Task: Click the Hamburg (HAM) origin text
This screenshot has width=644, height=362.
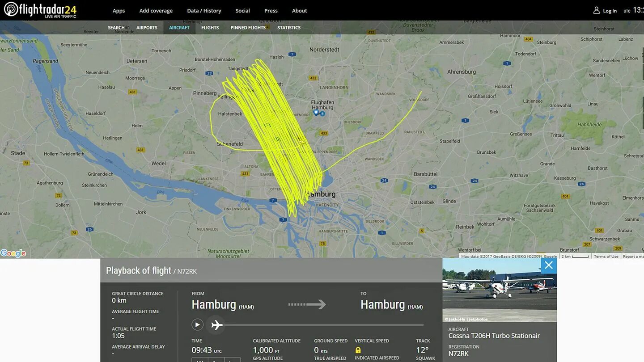Action: (223, 305)
